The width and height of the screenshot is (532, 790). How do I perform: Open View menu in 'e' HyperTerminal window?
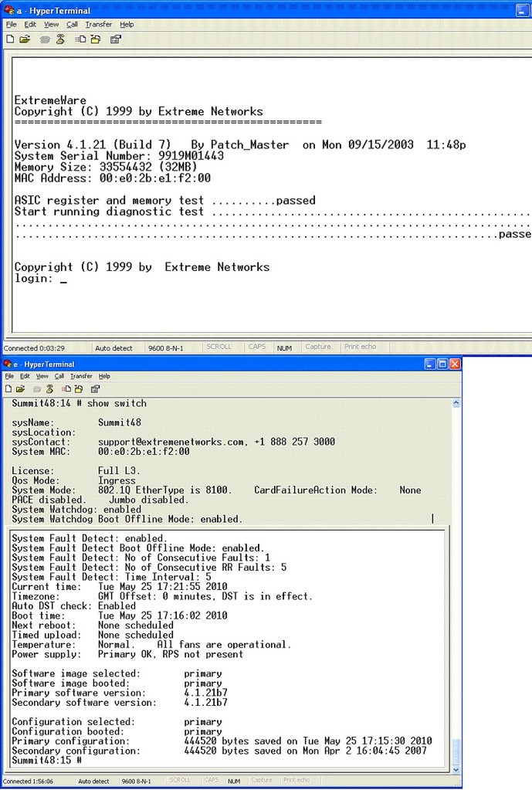pyautogui.click(x=42, y=376)
